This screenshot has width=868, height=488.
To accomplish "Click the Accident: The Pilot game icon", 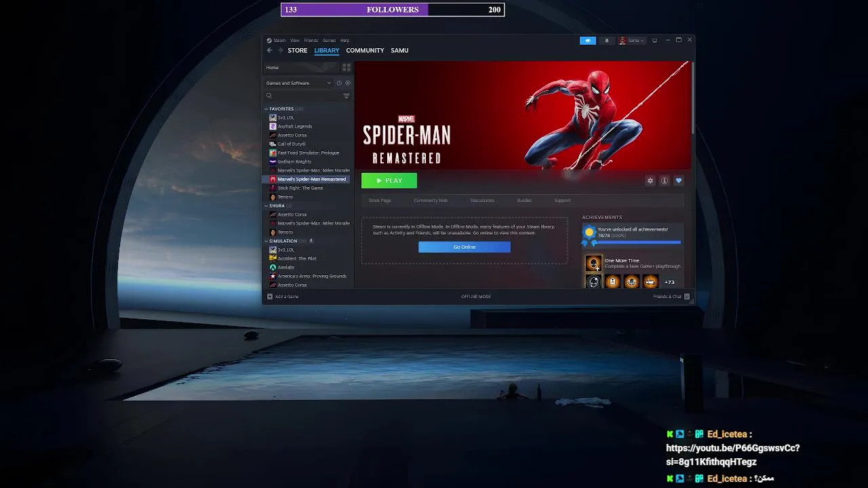I will click(273, 258).
